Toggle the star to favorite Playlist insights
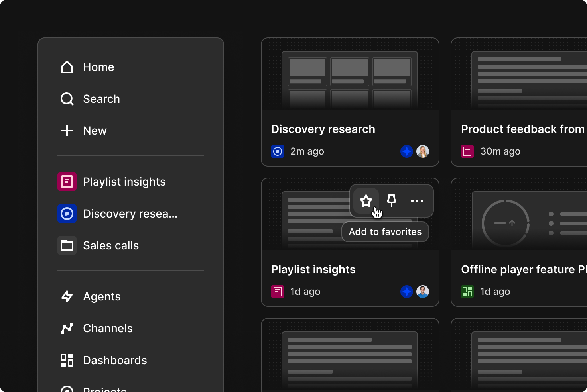 [x=366, y=201]
